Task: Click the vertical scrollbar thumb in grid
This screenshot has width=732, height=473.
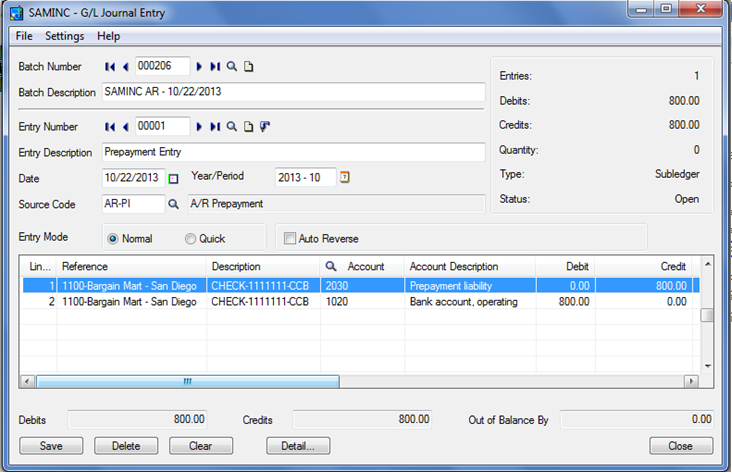Action: click(x=707, y=315)
